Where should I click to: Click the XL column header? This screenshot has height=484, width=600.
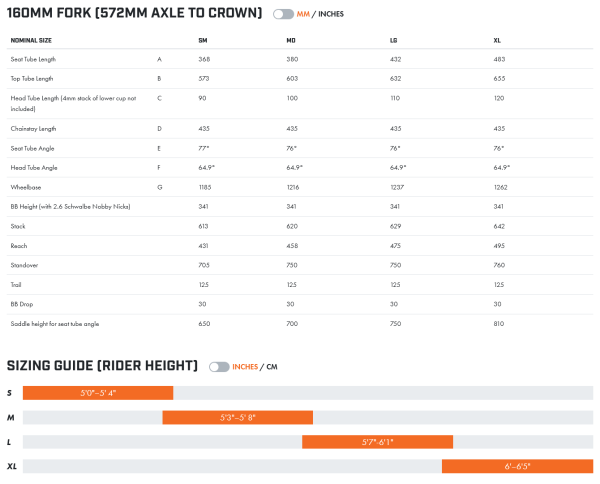click(497, 41)
